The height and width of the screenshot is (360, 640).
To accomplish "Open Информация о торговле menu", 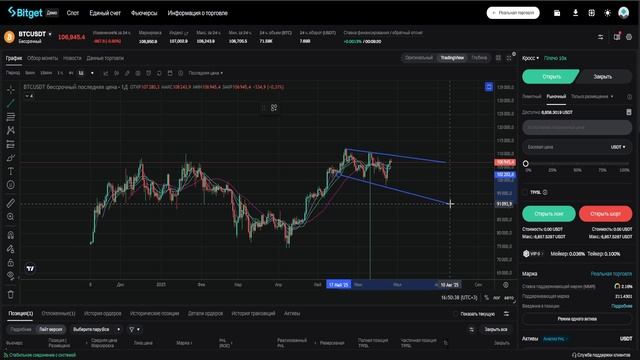I will point(198,13).
